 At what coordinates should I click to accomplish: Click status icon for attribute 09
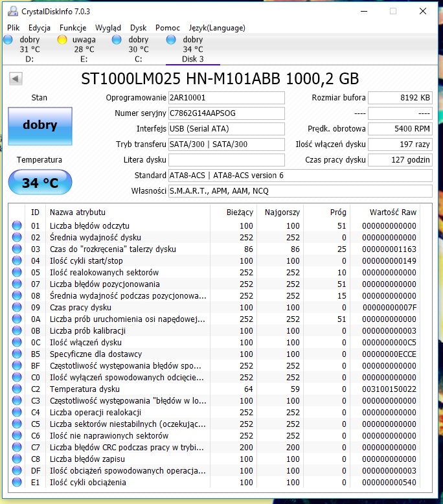17,307
